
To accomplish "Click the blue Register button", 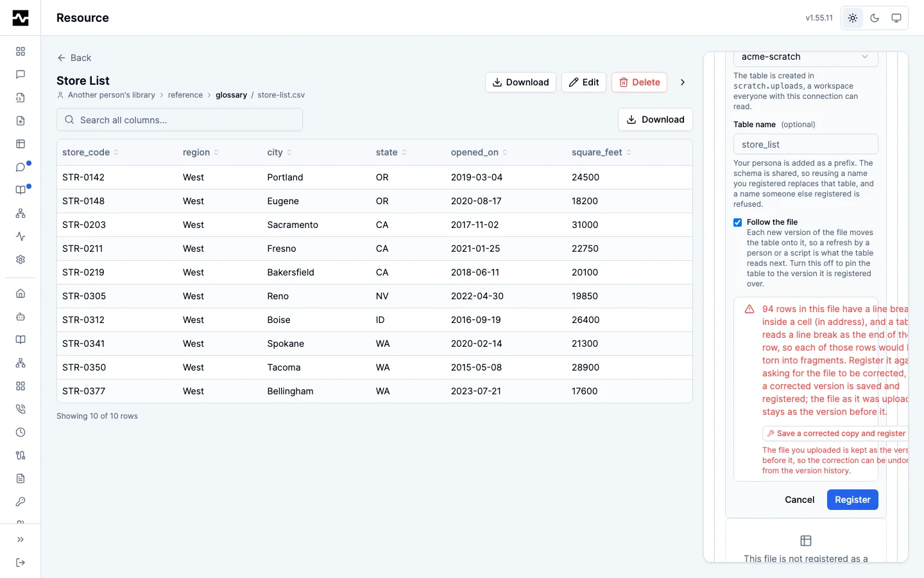I will point(853,500).
